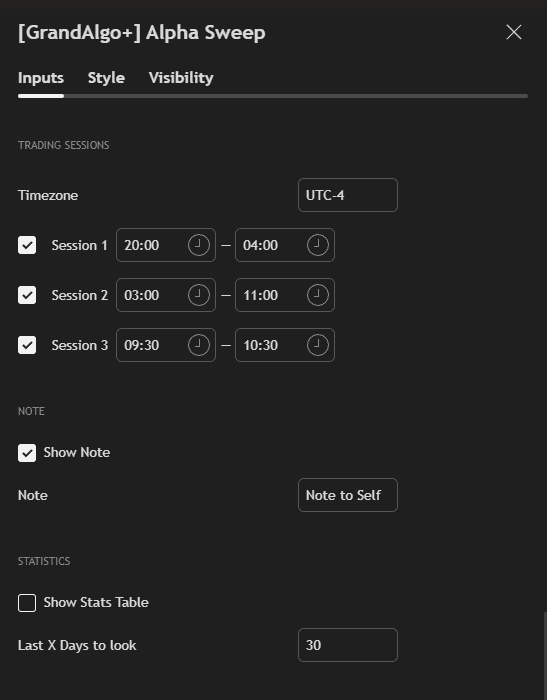
Task: Uncheck the Show Note option
Action: point(27,453)
